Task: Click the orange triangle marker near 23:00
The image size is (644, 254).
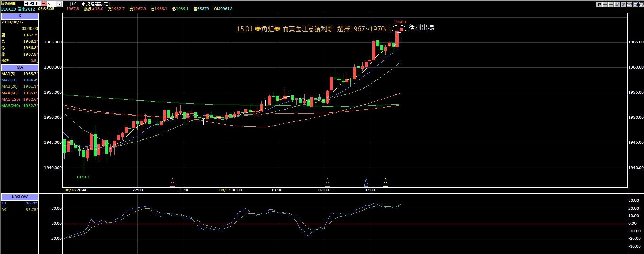Action: click(172, 182)
